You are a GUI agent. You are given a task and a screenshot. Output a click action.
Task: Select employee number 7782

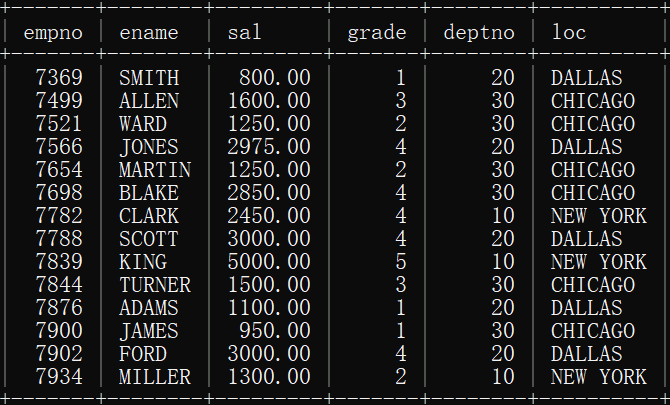coord(59,216)
